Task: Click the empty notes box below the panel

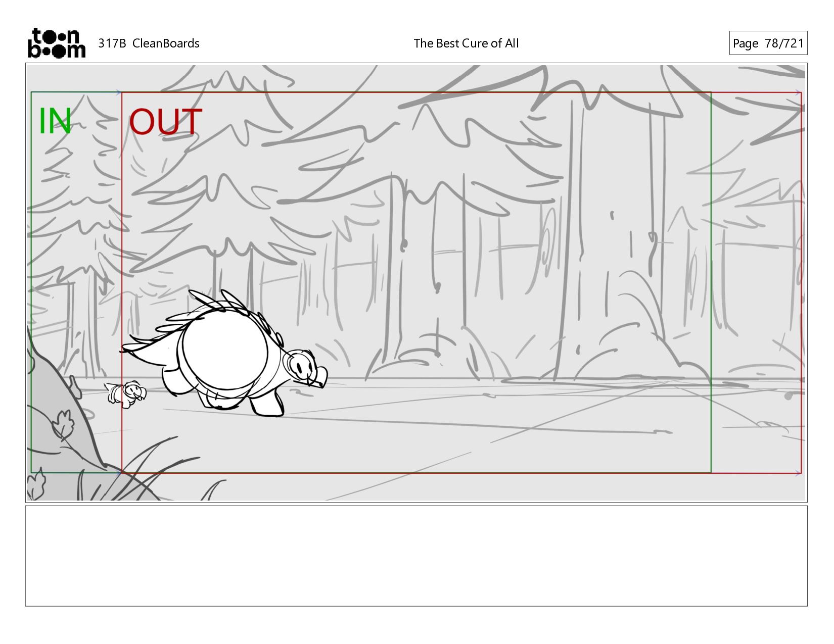Action: pos(416,556)
